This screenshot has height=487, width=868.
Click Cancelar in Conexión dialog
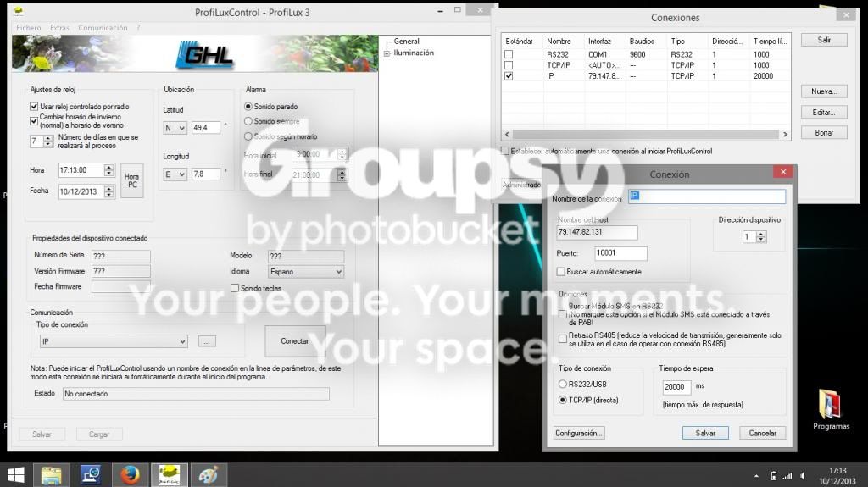point(762,433)
